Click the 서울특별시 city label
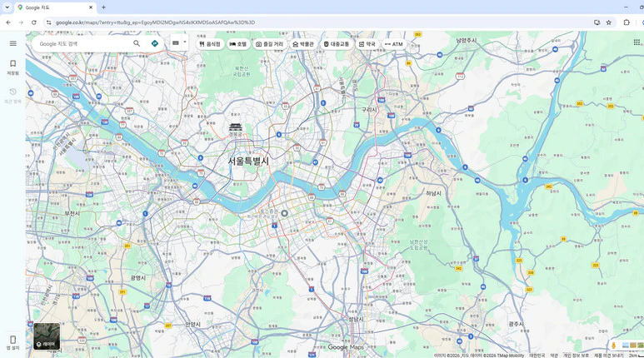The width and height of the screenshot is (644, 358). click(248, 161)
